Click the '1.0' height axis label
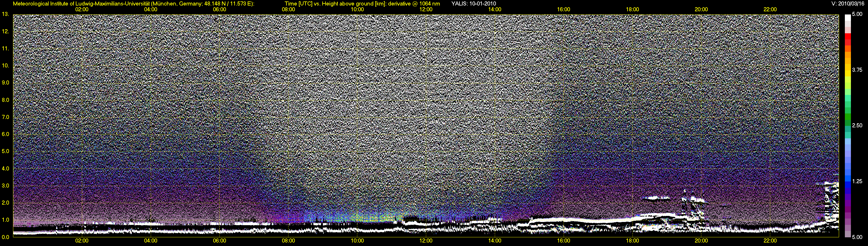868x246 pixels. point(5,220)
